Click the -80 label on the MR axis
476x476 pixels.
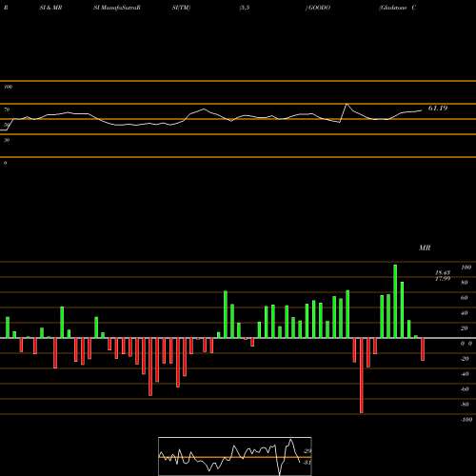point(465,405)
